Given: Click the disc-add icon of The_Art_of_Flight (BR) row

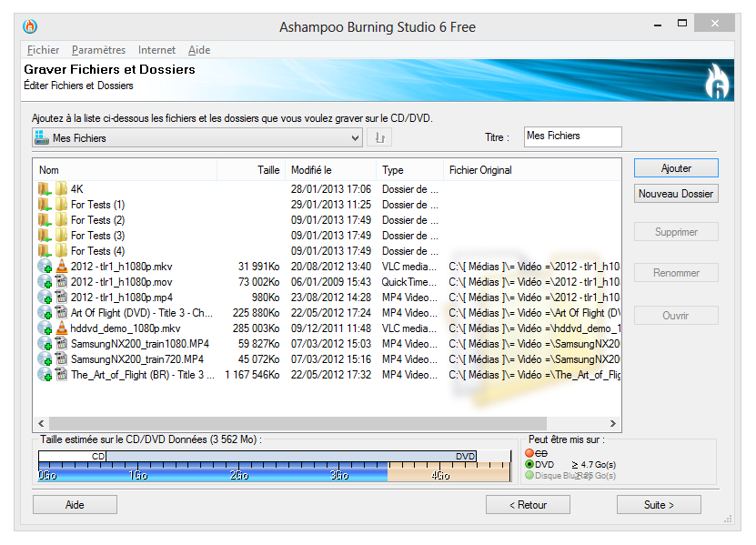Looking at the screenshot, I should [45, 375].
